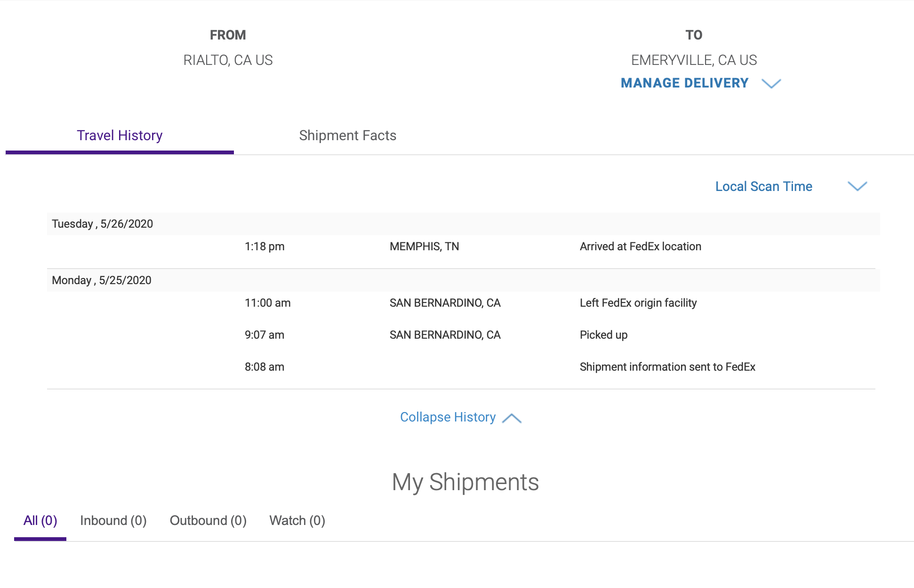The height and width of the screenshot is (588, 914).
Task: Select the Inbound (0) tab
Action: [x=113, y=521]
